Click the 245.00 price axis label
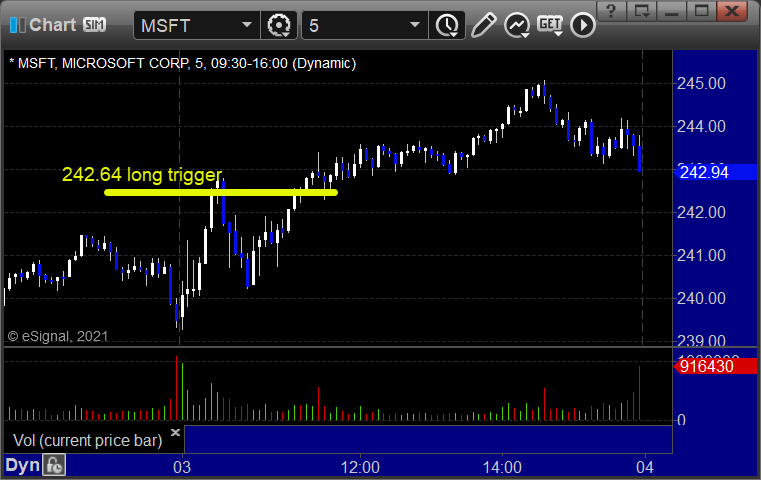Image resolution: width=761 pixels, height=480 pixels. click(701, 83)
